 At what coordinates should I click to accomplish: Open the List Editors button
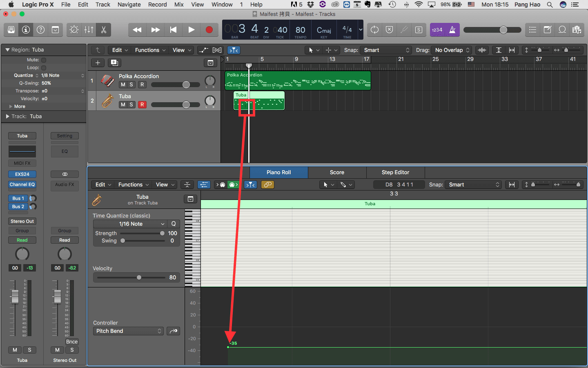(532, 30)
